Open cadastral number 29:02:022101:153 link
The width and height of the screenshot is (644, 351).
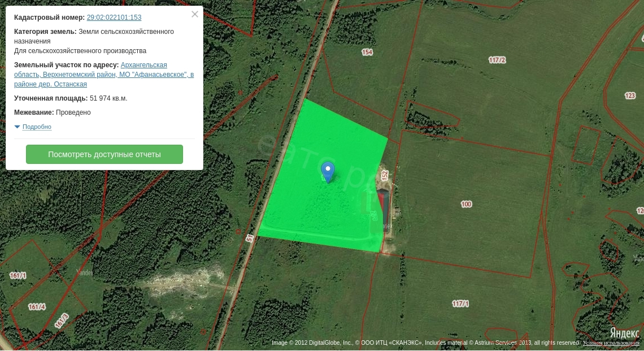point(114,18)
